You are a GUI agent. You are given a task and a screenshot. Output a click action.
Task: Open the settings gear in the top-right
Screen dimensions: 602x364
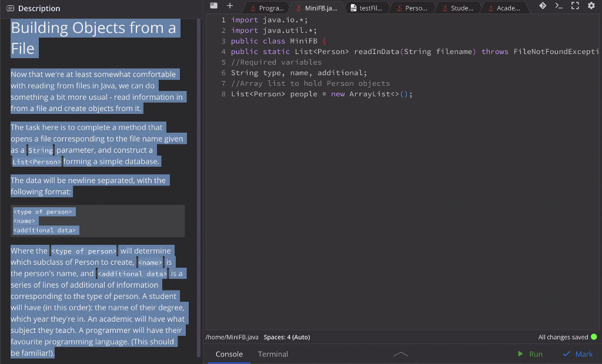[591, 6]
